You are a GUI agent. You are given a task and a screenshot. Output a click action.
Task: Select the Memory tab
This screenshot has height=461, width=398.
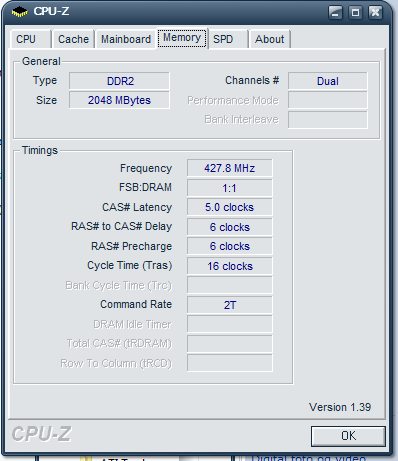[182, 38]
